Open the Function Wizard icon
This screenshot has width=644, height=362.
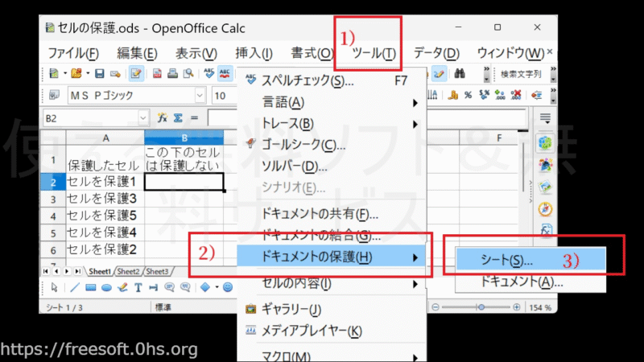point(163,118)
